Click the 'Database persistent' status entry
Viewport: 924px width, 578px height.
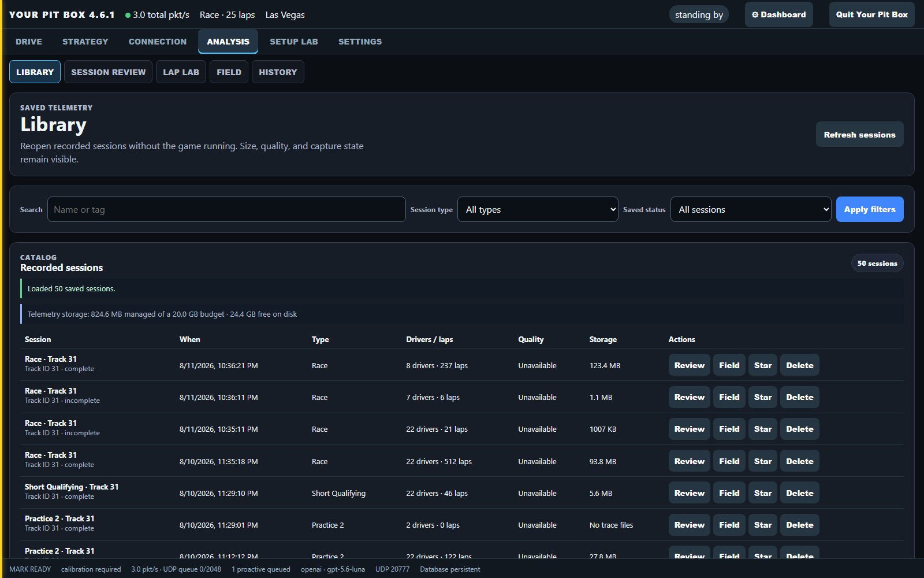(x=450, y=569)
